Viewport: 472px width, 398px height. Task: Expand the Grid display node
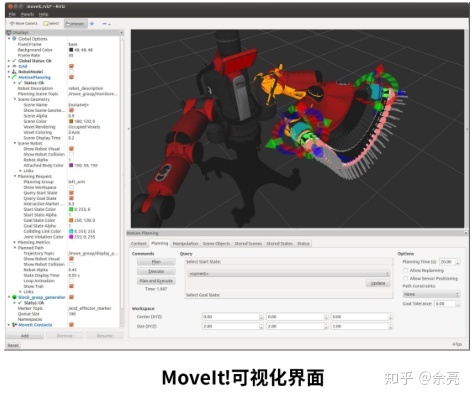click(9, 66)
